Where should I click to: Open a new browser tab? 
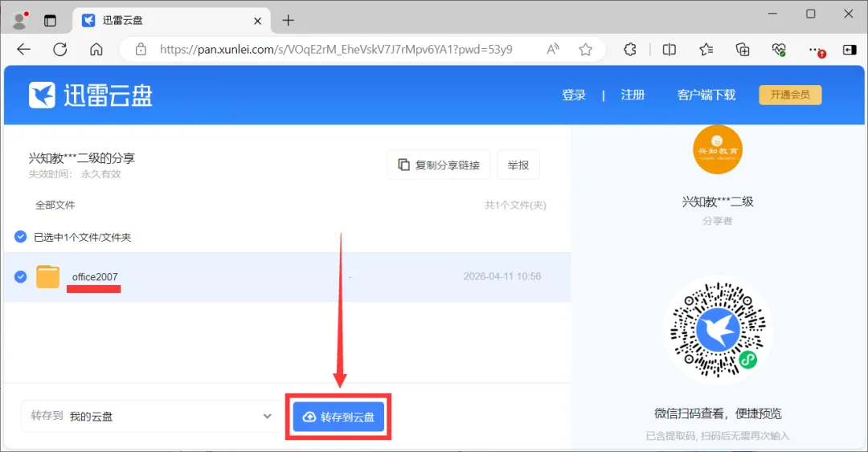(x=288, y=21)
